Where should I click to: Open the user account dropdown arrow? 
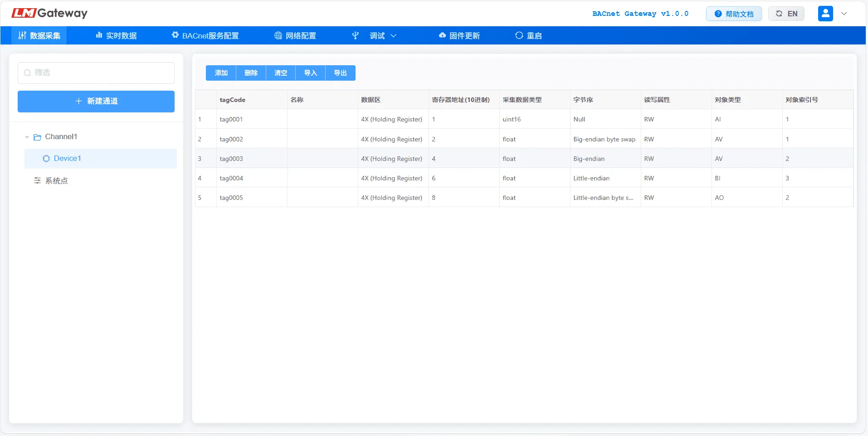844,14
